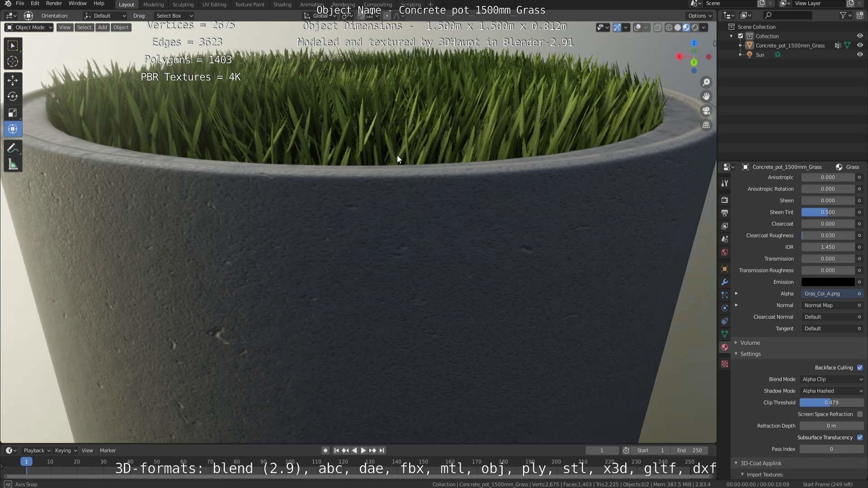Open the File menu

(20, 4)
